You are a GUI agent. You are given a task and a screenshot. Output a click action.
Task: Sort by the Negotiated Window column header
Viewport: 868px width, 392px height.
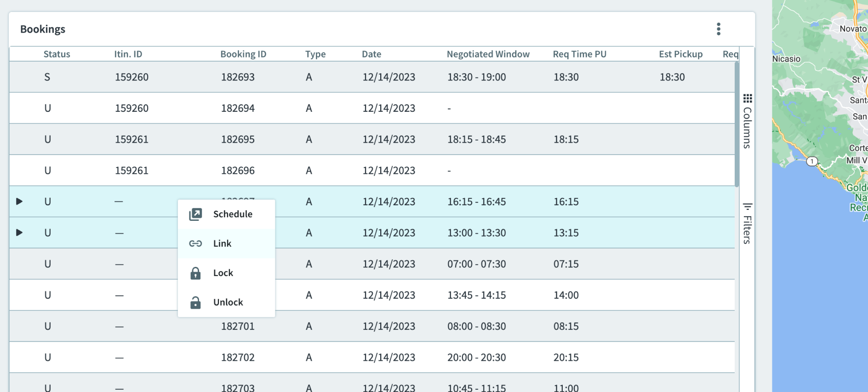[x=488, y=54]
